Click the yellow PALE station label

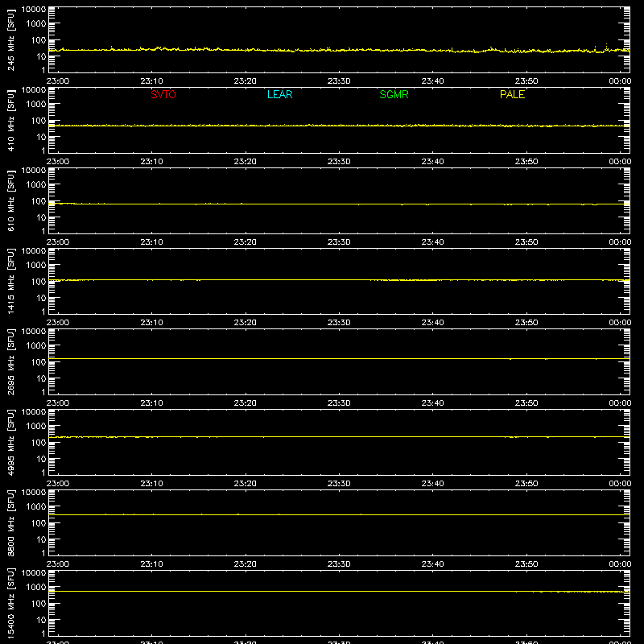point(512,94)
